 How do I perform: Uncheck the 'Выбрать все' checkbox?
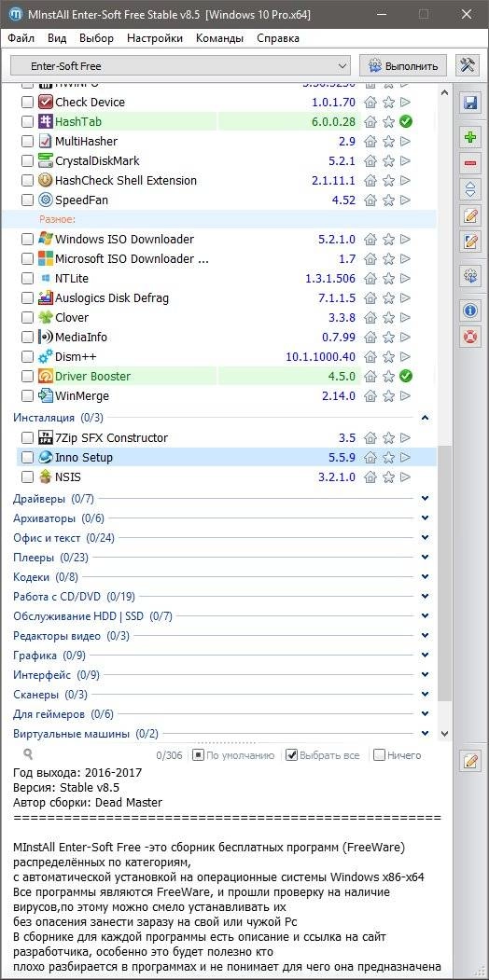point(291,755)
